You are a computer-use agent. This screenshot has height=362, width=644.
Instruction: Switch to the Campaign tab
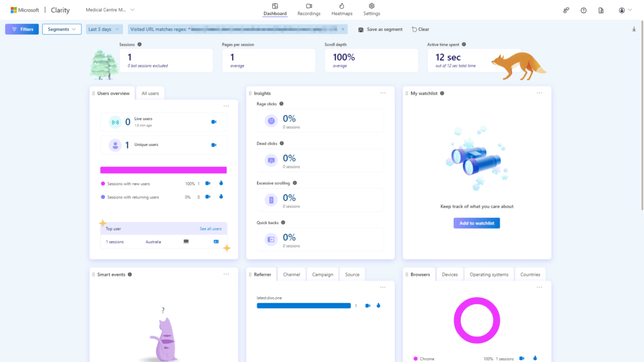point(323,274)
